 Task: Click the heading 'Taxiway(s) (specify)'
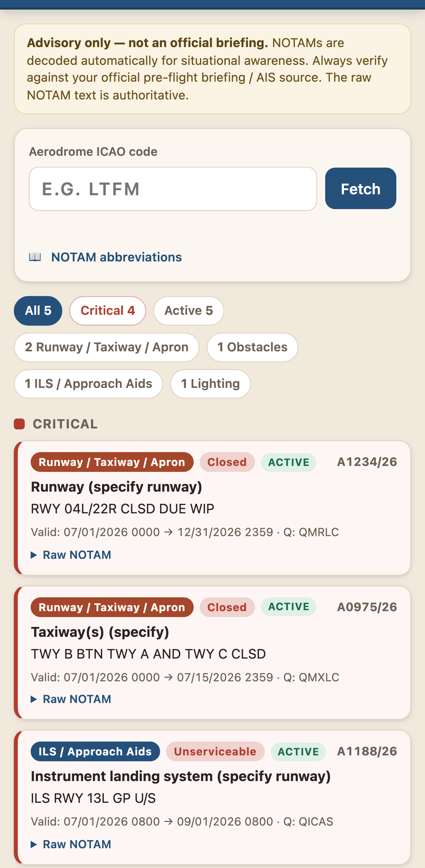coord(100,632)
